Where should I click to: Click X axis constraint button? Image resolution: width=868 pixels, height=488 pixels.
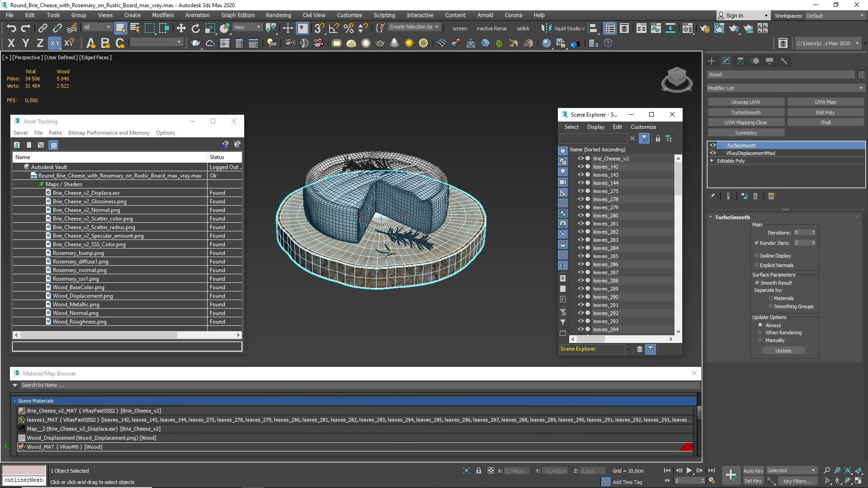pyautogui.click(x=11, y=43)
